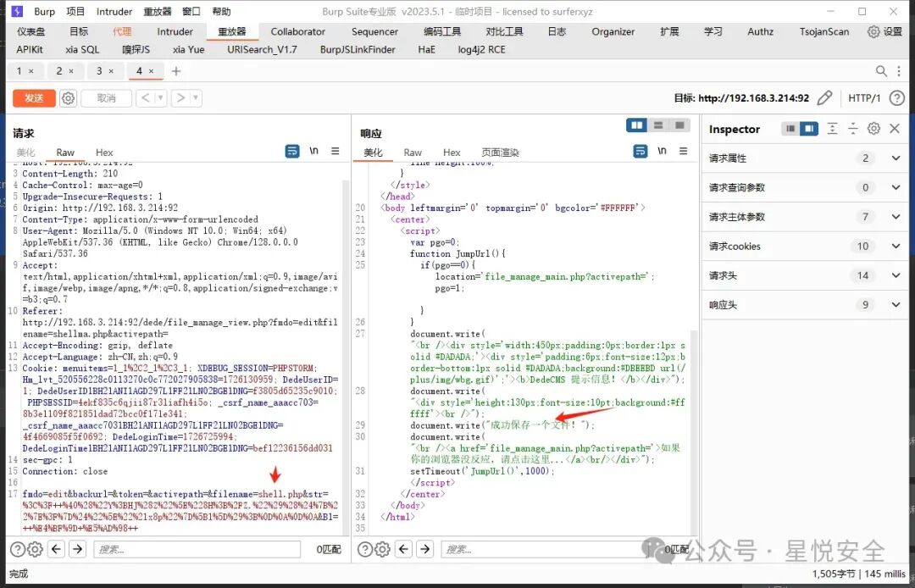Close repeater tab 4
The image size is (915, 588).
point(151,71)
